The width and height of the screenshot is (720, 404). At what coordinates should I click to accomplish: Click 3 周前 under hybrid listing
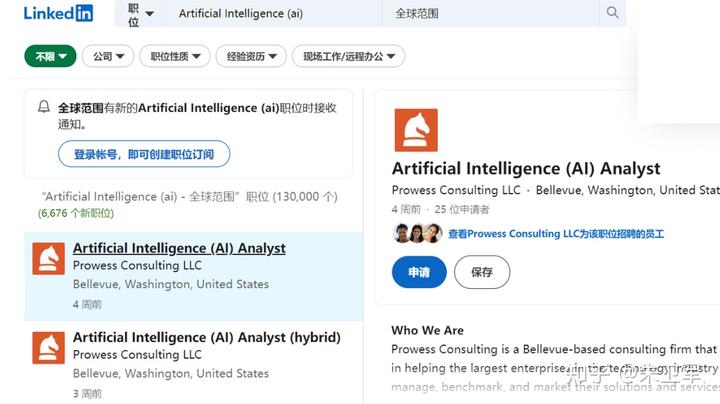pos(87,393)
